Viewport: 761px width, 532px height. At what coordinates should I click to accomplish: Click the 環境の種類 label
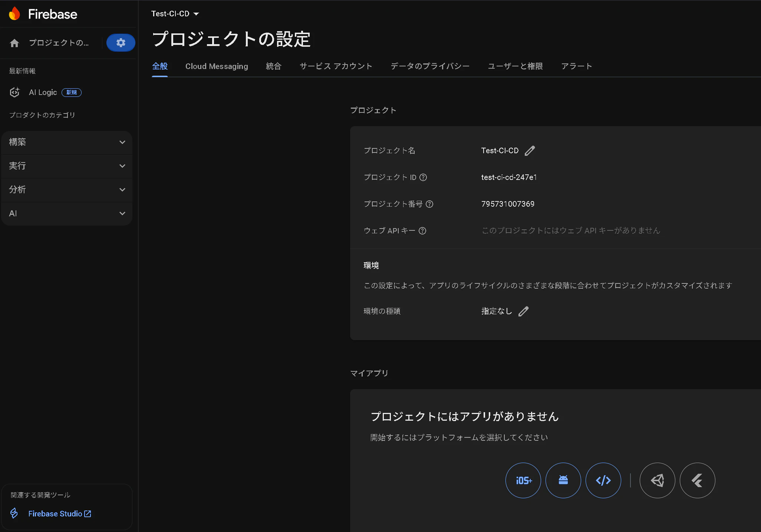coord(382,311)
